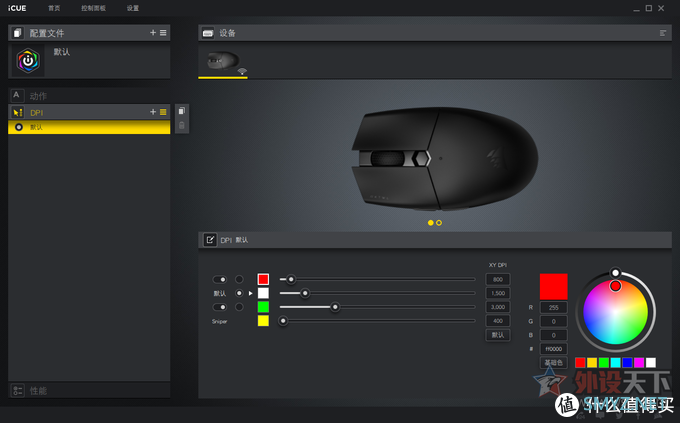The height and width of the screenshot is (423, 680).
Task: Click the large red color preview box
Action: coord(553,286)
